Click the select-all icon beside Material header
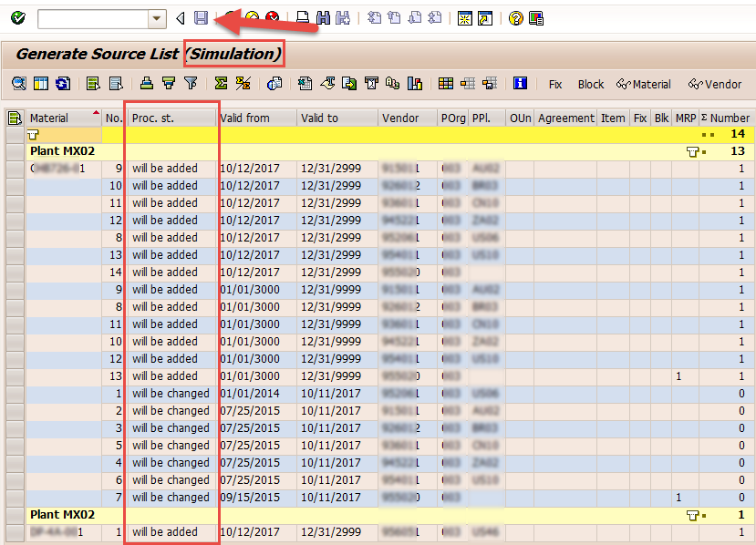This screenshot has height=545, width=756. click(15, 118)
